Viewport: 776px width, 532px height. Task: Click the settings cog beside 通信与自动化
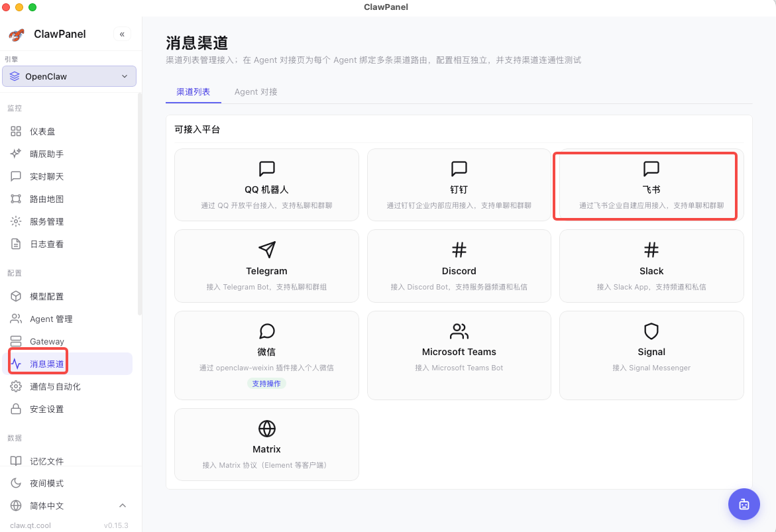pyautogui.click(x=16, y=386)
